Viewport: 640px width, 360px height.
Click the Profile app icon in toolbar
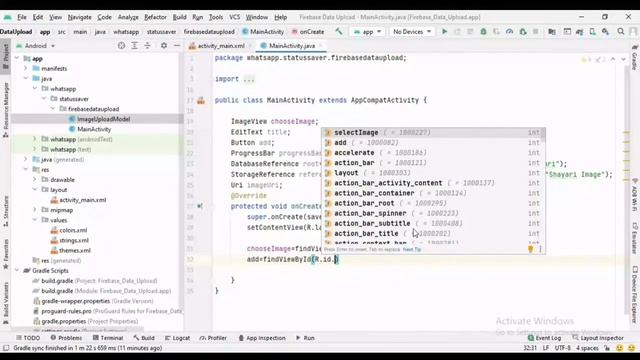(509, 31)
